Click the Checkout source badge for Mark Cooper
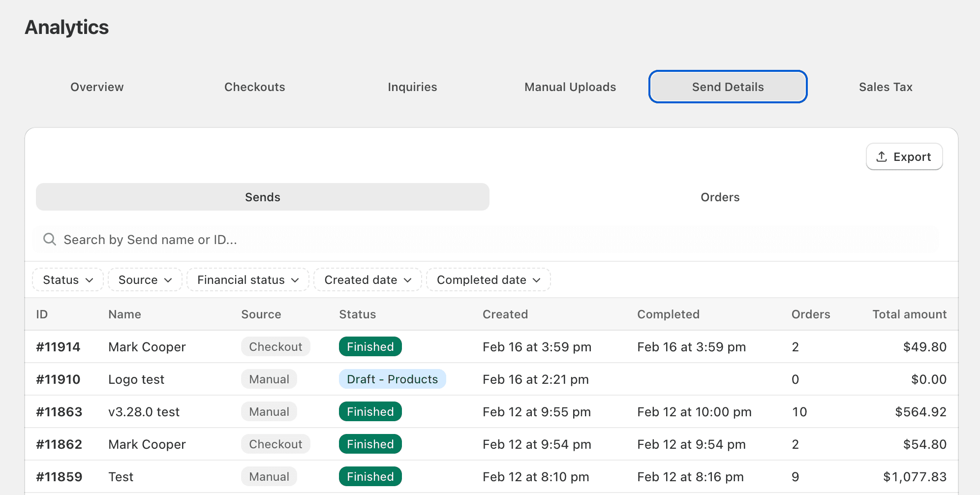 pyautogui.click(x=276, y=346)
